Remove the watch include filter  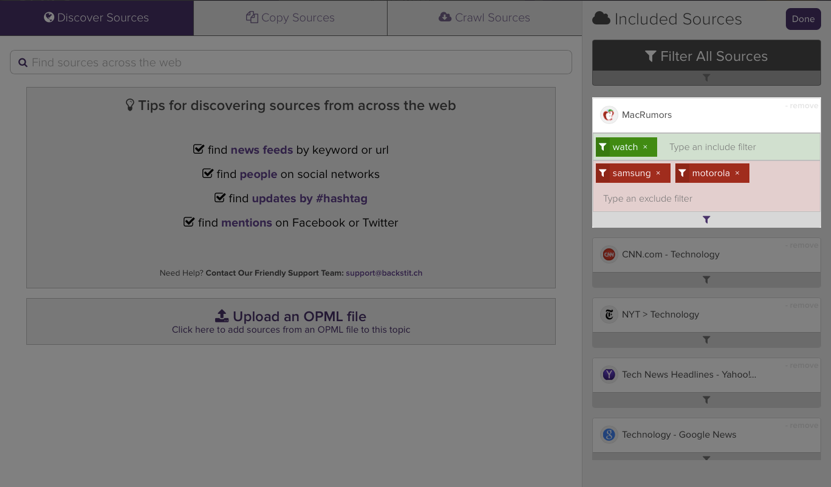click(645, 147)
